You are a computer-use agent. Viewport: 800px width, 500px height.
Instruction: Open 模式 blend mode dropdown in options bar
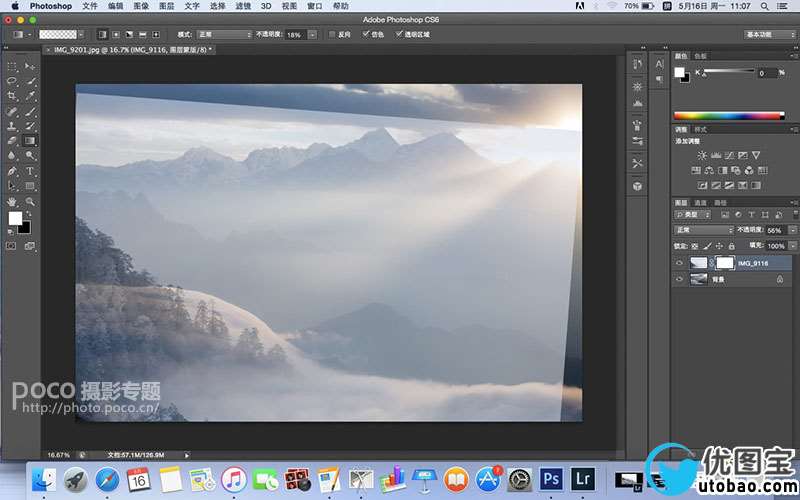pyautogui.click(x=224, y=35)
